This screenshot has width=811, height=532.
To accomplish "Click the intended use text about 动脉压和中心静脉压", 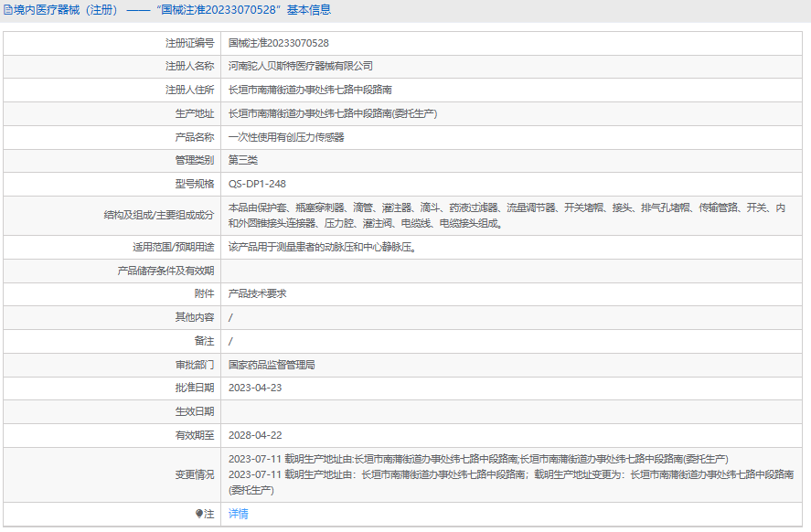I will pyautogui.click(x=322, y=247).
